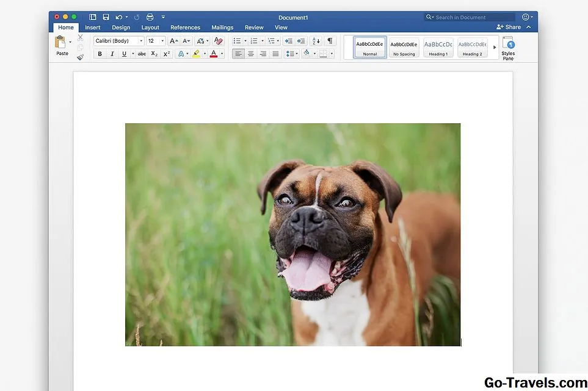
Task: Apply strikethrough formatting
Action: [142, 54]
